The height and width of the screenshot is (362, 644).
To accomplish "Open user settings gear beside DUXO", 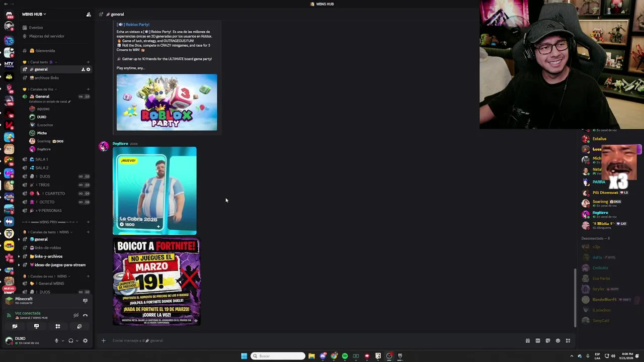I will pos(85,340).
